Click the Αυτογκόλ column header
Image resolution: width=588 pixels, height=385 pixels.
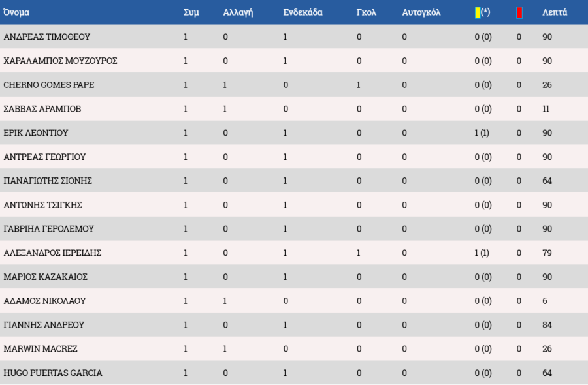tap(421, 12)
